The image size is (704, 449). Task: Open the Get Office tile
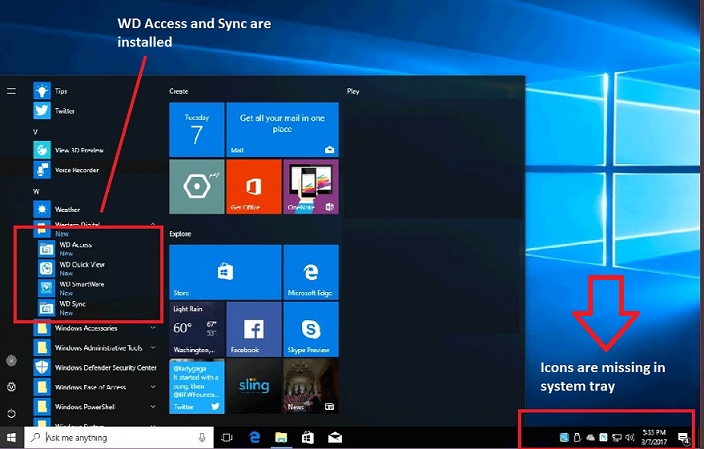[x=253, y=186]
